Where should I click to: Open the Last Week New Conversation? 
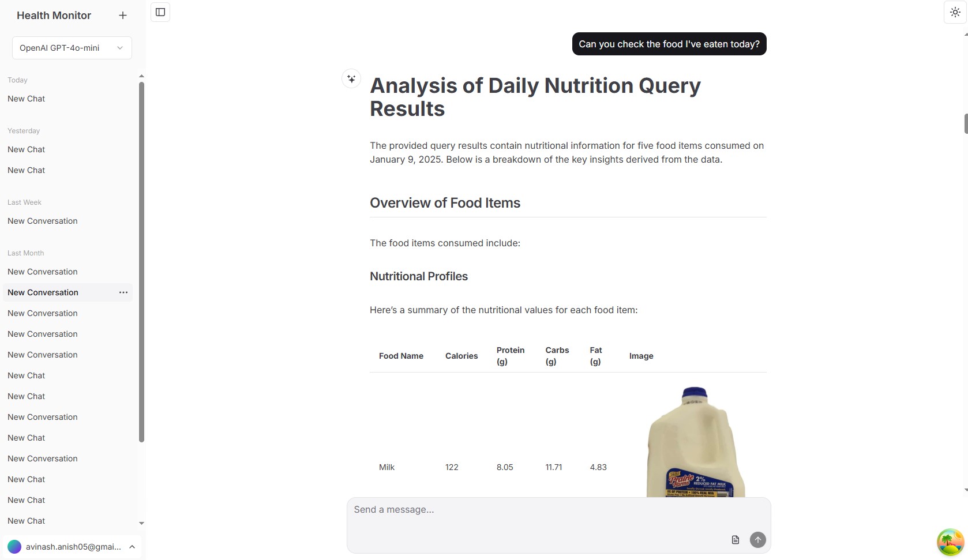43,221
